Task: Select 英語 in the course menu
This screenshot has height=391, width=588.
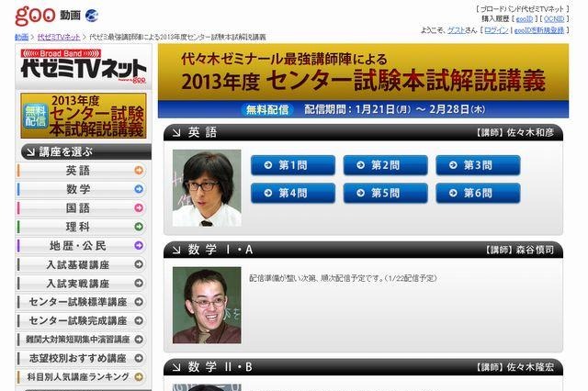Action: click(x=81, y=171)
